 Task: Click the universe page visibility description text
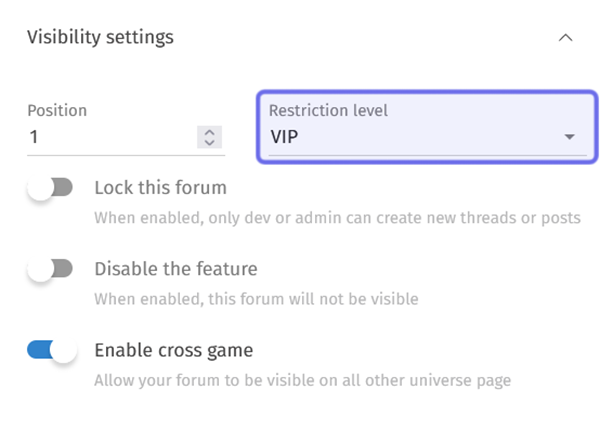[303, 380]
